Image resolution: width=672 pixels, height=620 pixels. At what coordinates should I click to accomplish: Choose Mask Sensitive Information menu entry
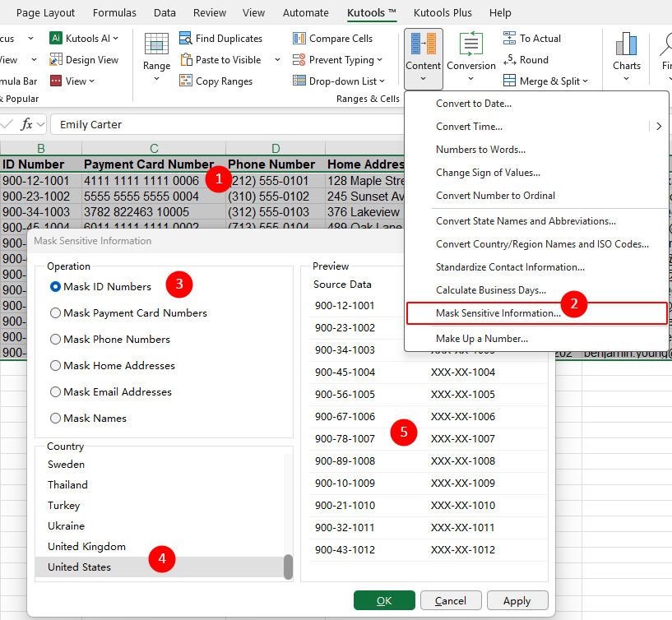pos(536,313)
